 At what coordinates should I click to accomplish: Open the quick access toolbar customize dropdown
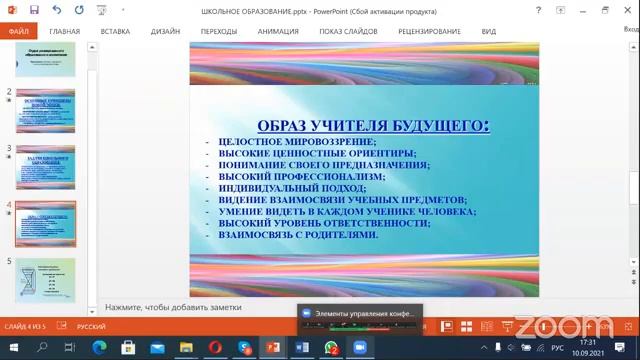coord(123,10)
